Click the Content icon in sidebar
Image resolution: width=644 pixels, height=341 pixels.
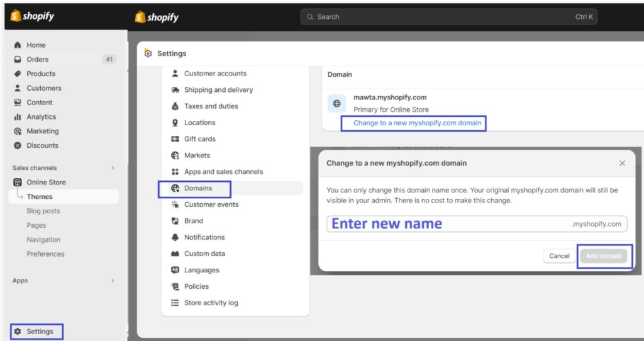click(x=17, y=103)
